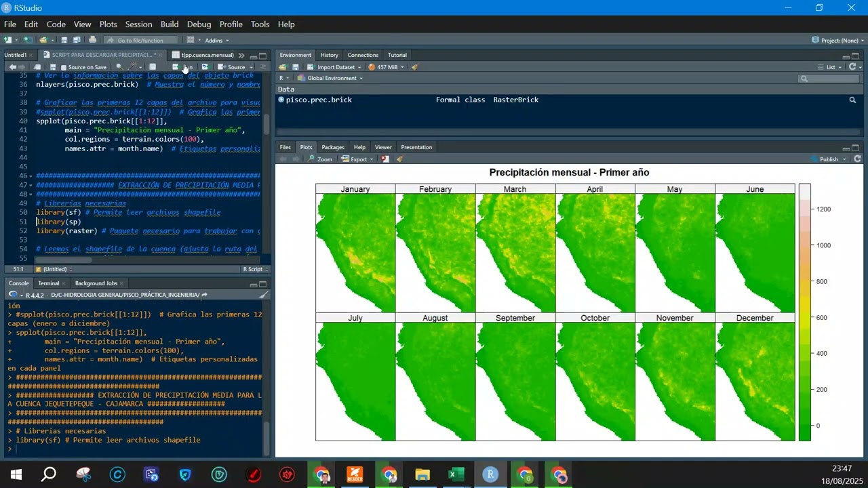Click the Zoom button in Plots pane
This screenshot has width=868, height=488.
319,159
